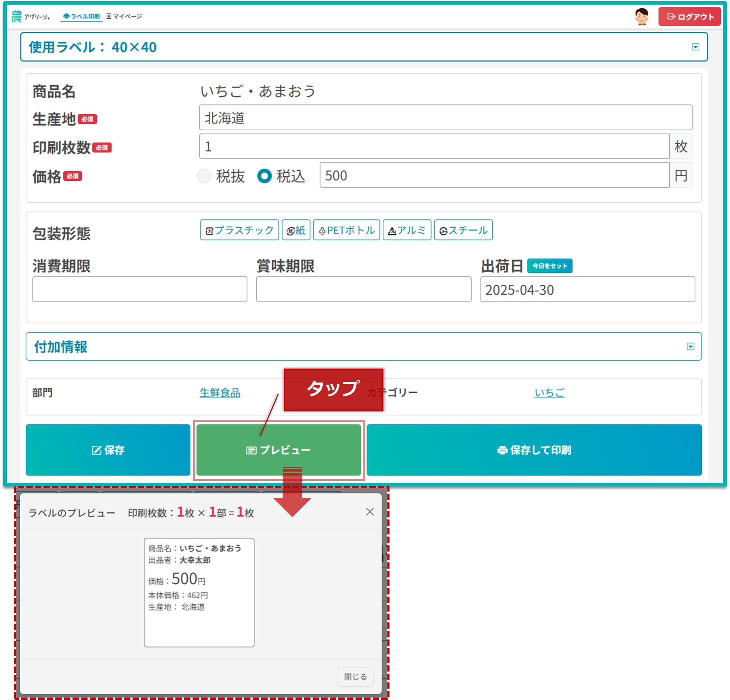730x700 pixels.
Task: Click the プレビュー button
Action: pyautogui.click(x=279, y=450)
